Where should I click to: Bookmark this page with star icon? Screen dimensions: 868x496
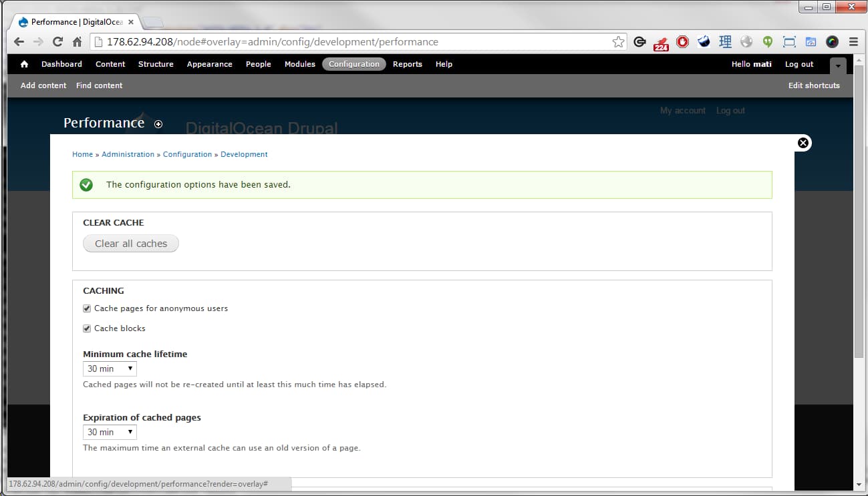(618, 42)
